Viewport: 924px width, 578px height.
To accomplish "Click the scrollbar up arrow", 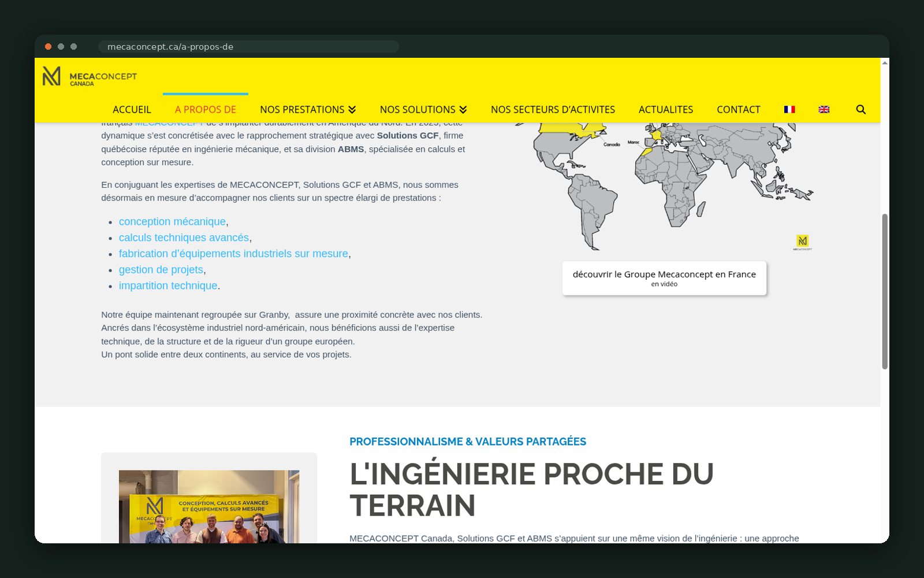I will tap(885, 62).
